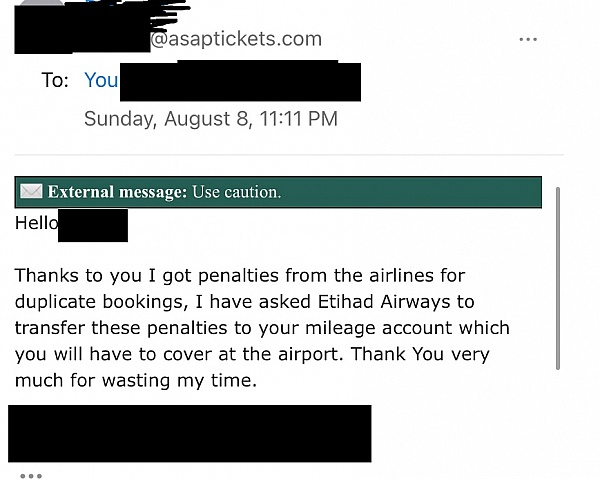
Task: Click the "To:" recipient label
Action: pos(55,80)
